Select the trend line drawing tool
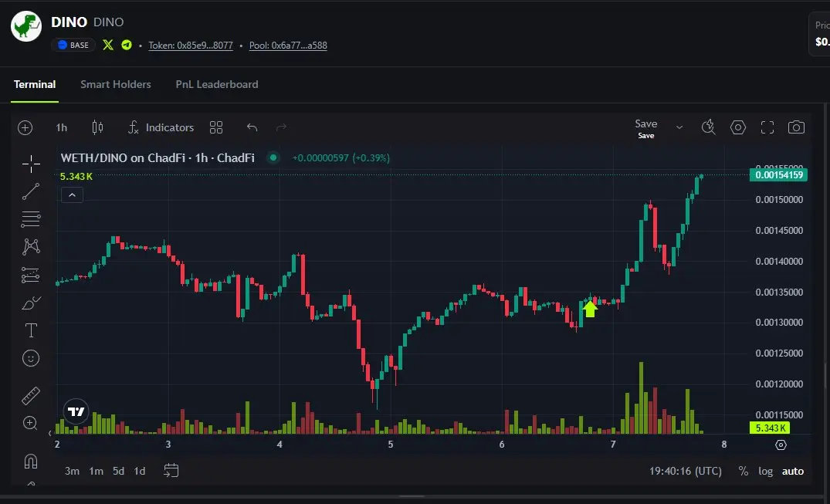The height and width of the screenshot is (504, 830). coord(31,191)
